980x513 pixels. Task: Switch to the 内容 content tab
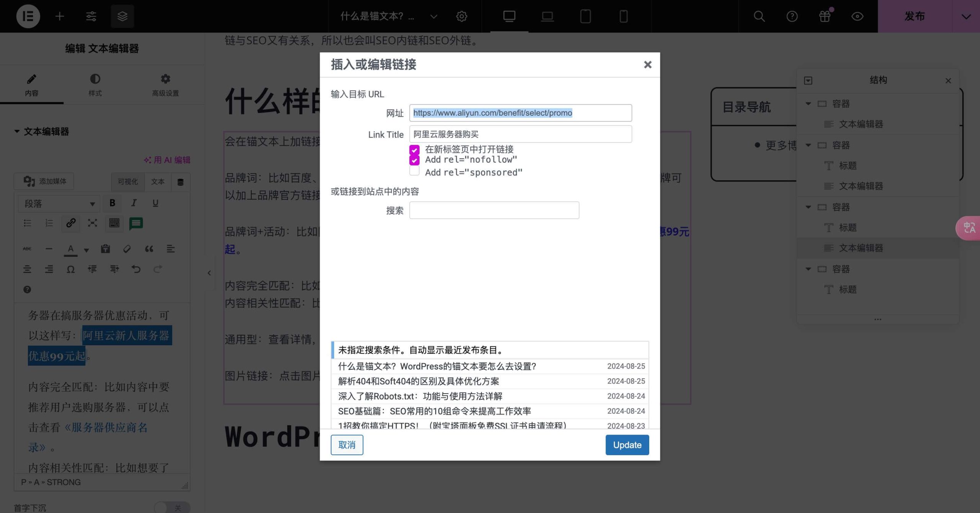31,85
